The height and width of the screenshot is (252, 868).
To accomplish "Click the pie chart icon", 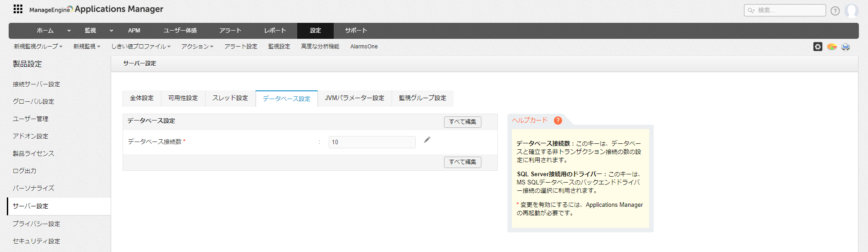I will click(x=832, y=47).
